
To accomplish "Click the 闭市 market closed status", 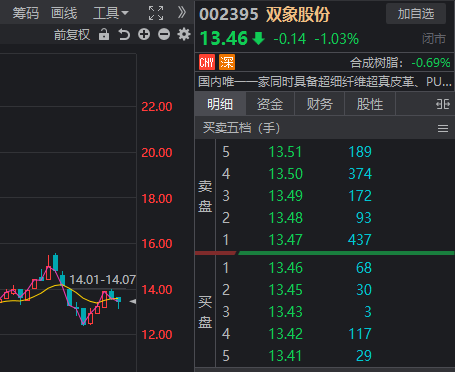I will coord(434,39).
